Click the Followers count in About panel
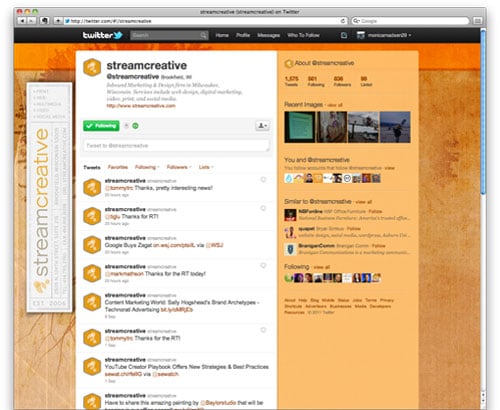This screenshot has height=410, width=500. pos(342,81)
